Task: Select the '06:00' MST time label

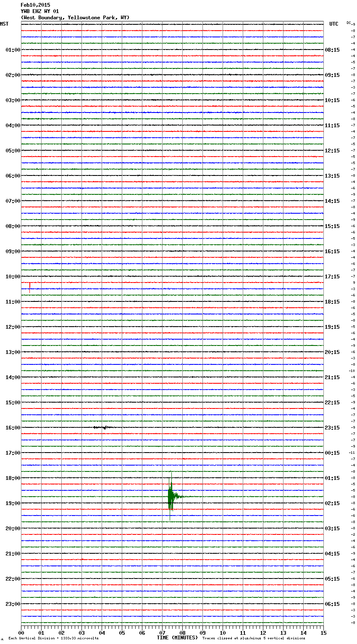Action: coord(13,176)
